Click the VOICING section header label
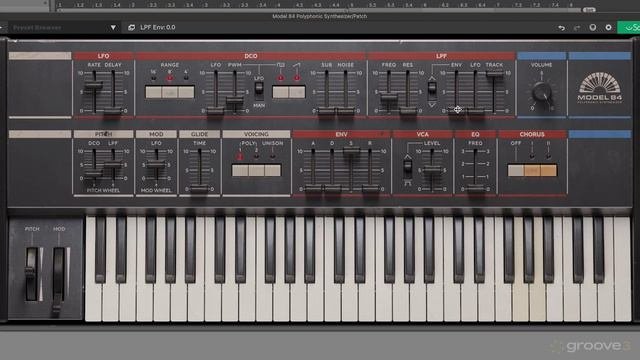Image resolution: width=640 pixels, height=360 pixels. pyautogui.click(x=256, y=134)
